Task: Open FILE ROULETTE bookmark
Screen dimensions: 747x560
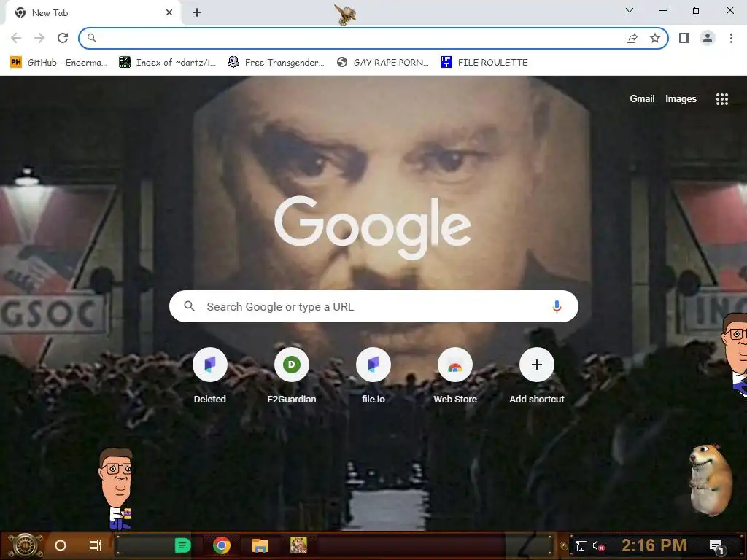Action: pyautogui.click(x=484, y=63)
